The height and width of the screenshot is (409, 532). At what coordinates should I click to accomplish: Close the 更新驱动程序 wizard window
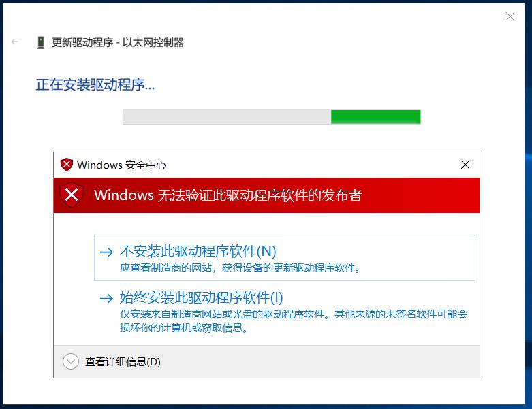[x=510, y=16]
